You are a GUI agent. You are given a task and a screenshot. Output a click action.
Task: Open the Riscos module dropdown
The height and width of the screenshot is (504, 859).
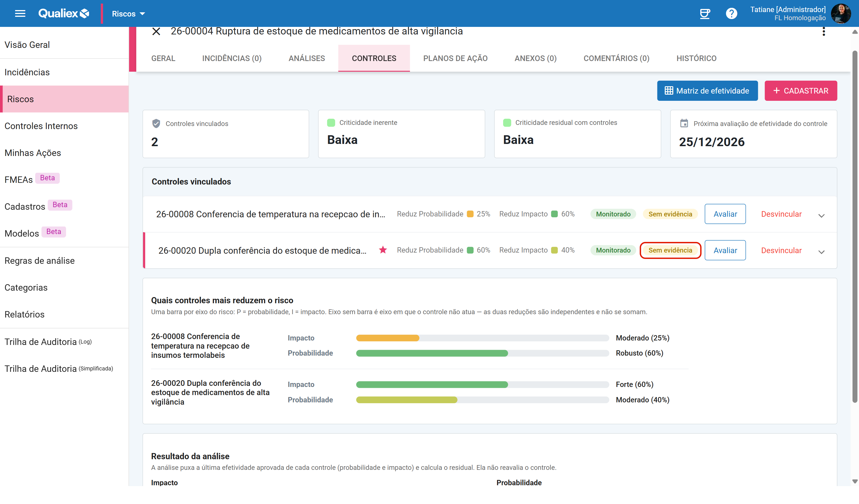point(129,14)
